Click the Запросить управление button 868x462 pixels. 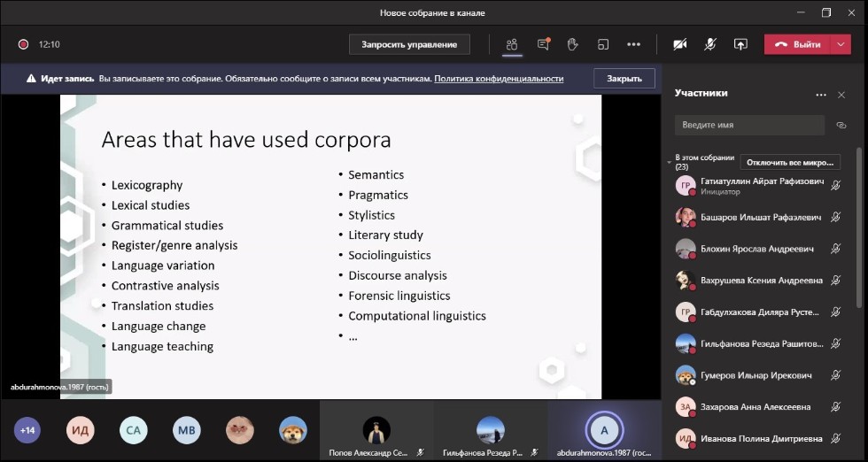click(x=409, y=44)
